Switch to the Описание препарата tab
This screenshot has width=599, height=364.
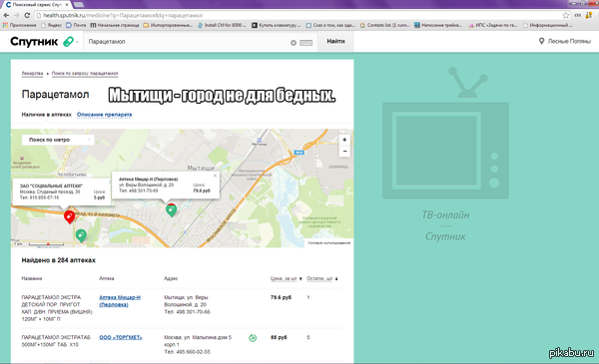[104, 115]
